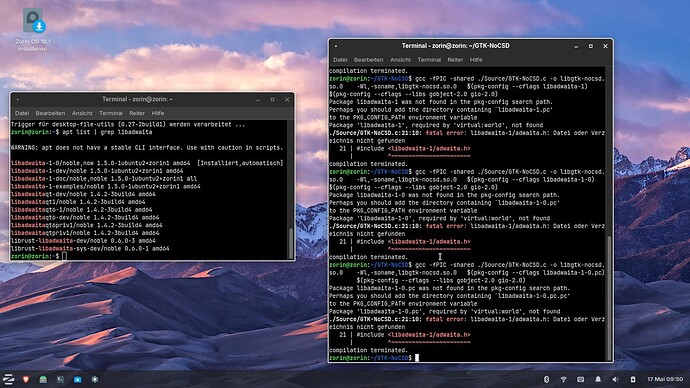Open Hilfe menu in home terminal window
Viewport: 690px width, 388px height.
[158, 113]
